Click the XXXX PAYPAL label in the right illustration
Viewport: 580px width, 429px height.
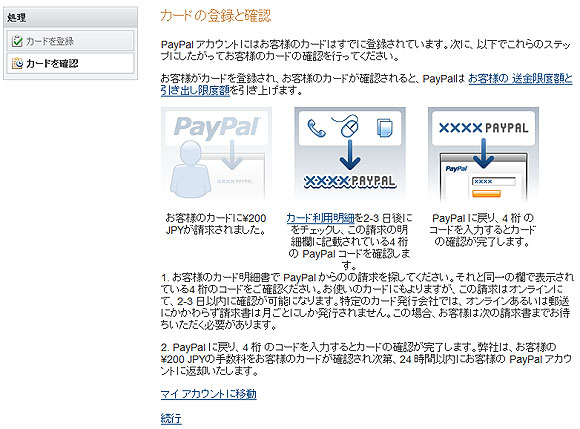tap(483, 128)
